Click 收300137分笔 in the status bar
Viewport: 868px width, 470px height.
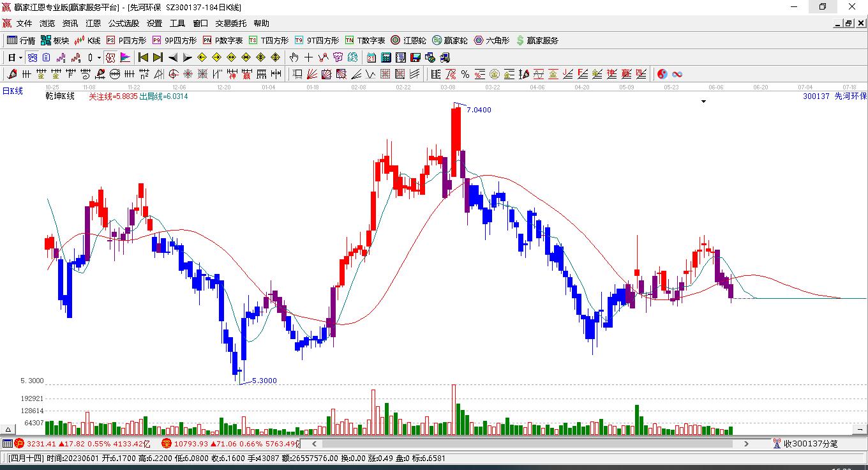pyautogui.click(x=811, y=443)
